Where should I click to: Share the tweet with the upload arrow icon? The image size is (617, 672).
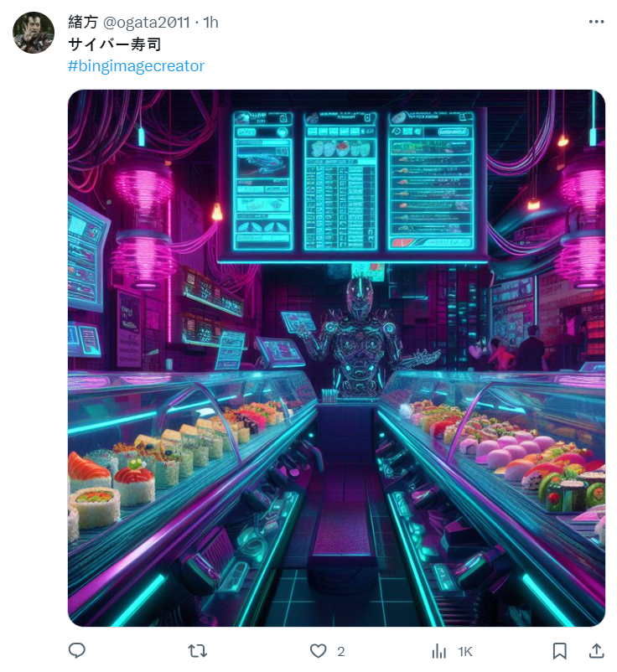pos(596,650)
